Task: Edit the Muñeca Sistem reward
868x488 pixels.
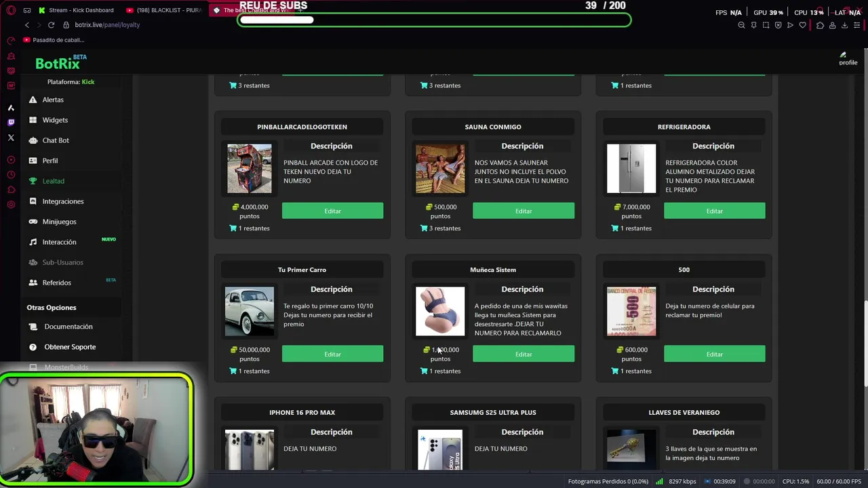Action: [x=524, y=354]
